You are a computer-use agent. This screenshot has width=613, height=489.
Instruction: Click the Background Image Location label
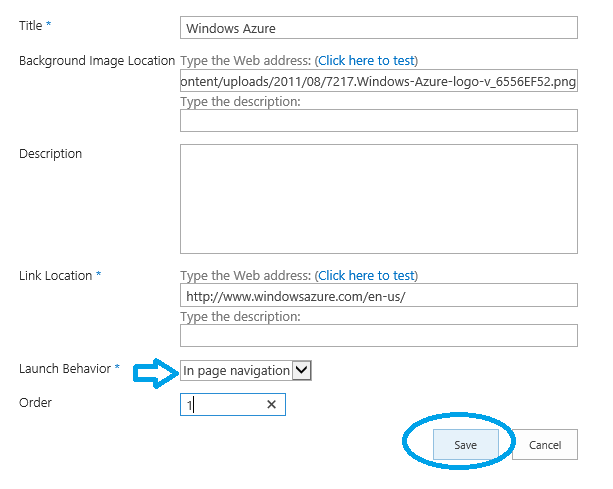[96, 61]
